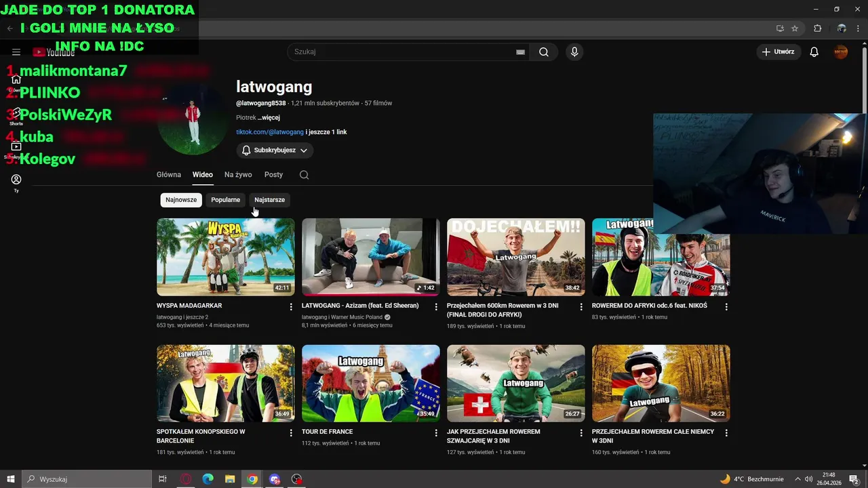Open Discord from the taskbar
This screenshot has width=868, height=488.
point(275,479)
